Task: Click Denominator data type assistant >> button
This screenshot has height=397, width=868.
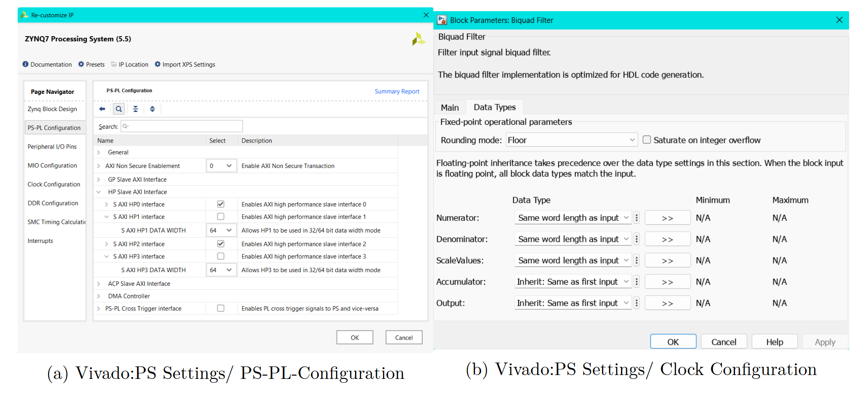Action: 667,239
